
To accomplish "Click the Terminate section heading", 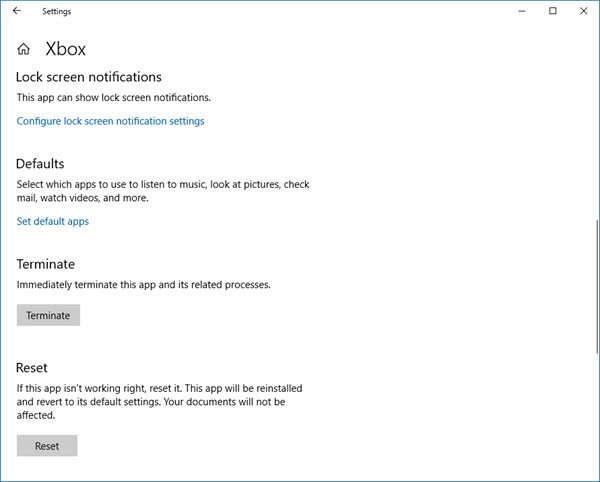I will coord(46,264).
